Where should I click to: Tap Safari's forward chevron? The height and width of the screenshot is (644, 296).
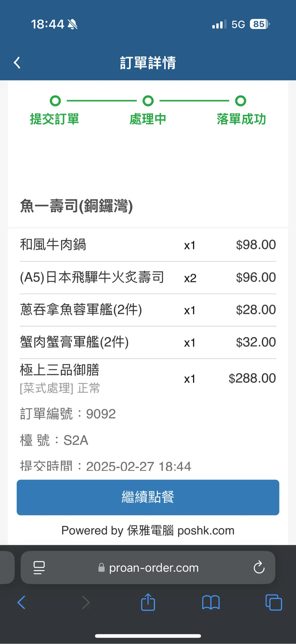pyautogui.click(x=86, y=603)
